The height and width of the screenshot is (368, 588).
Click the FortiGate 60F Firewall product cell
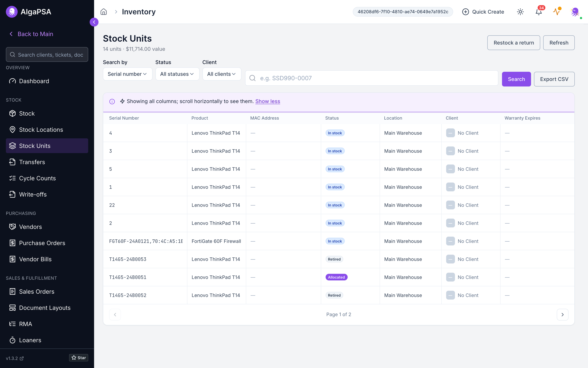[216, 241]
